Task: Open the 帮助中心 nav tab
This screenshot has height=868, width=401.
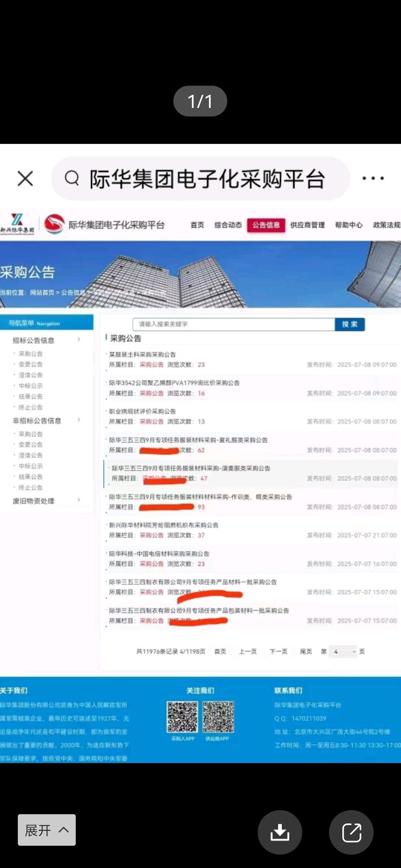Action: tap(349, 225)
